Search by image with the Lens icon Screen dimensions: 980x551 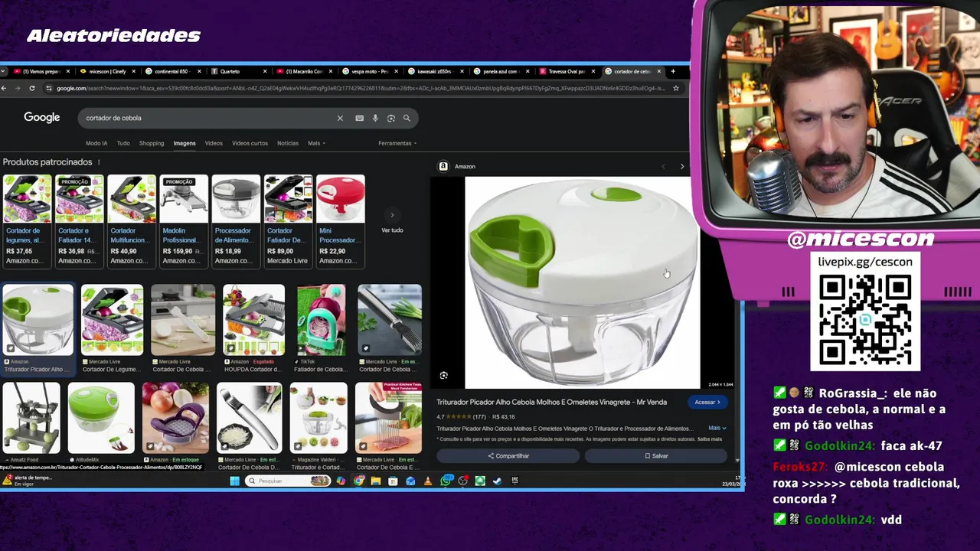(391, 118)
